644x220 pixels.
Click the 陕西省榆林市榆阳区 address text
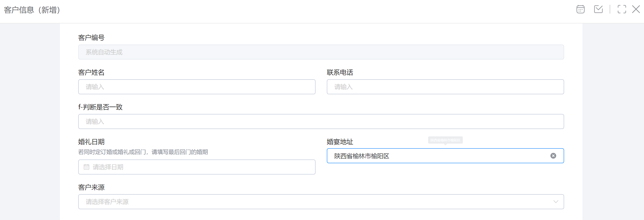pos(362,156)
